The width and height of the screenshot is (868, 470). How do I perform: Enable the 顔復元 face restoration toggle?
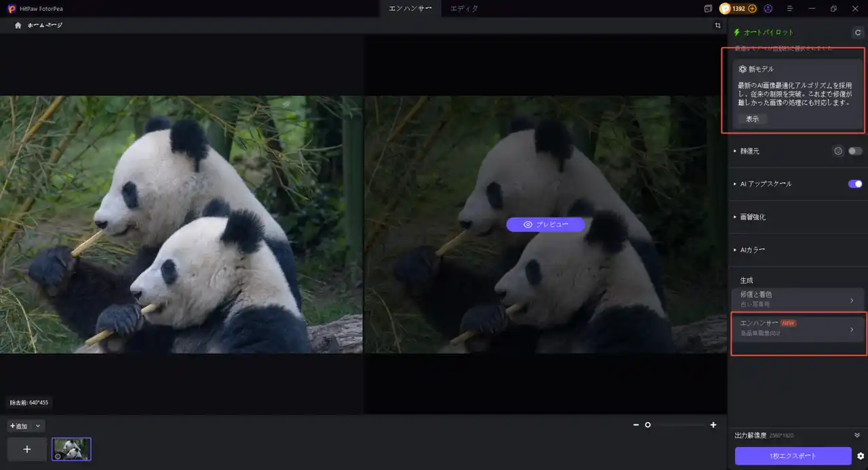pos(855,151)
